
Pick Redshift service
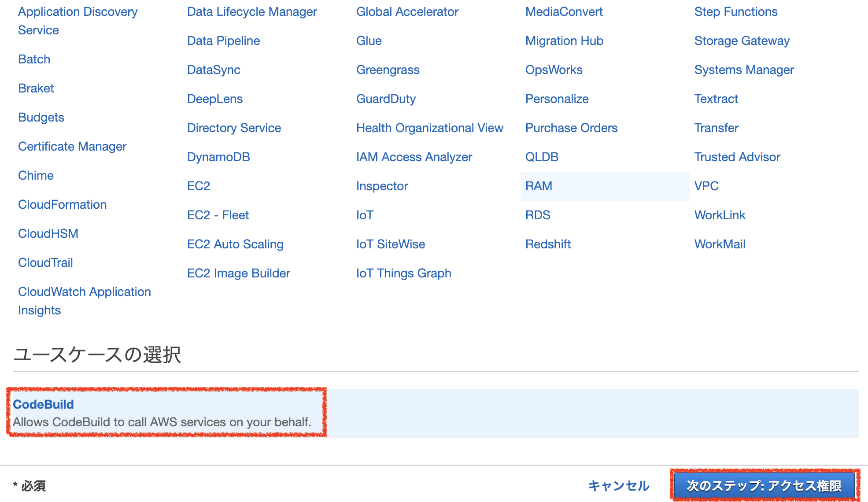[548, 244]
